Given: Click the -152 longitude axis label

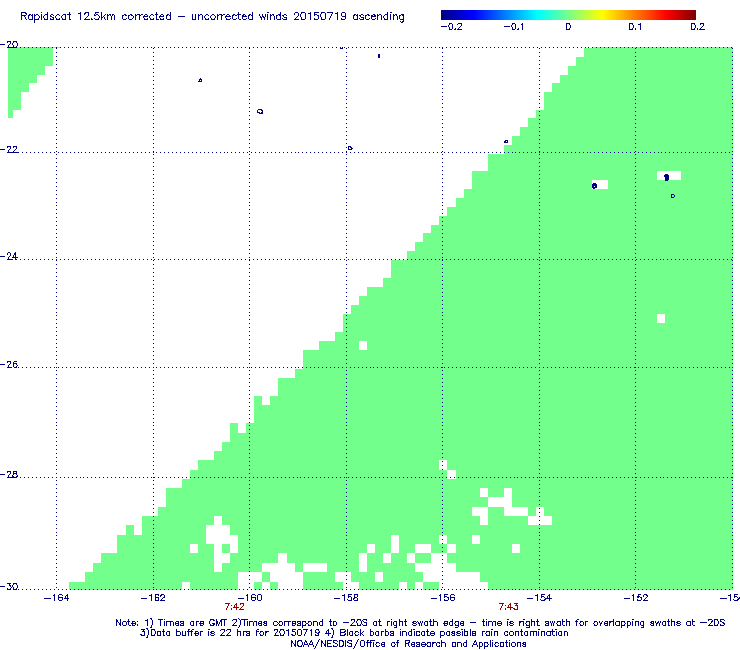Looking at the screenshot, I should [x=636, y=598].
